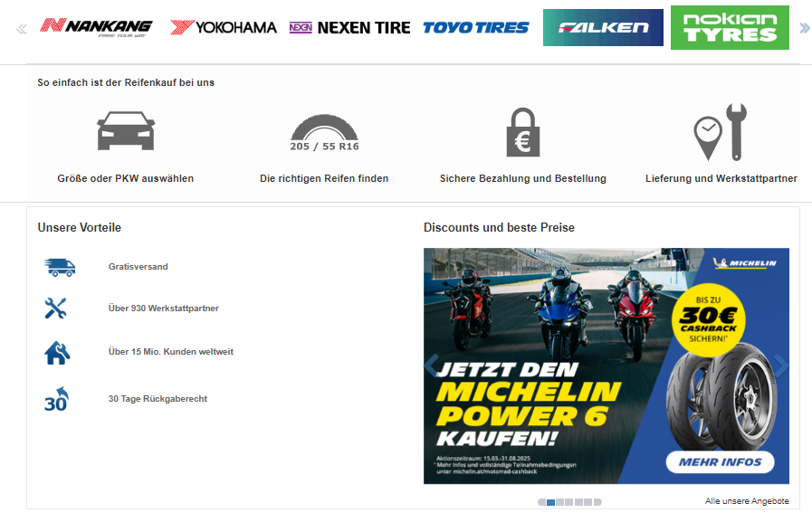Open "Sichere Bezahlung und Bestellung" step
The width and height of the screenshot is (812, 513).
(x=523, y=178)
